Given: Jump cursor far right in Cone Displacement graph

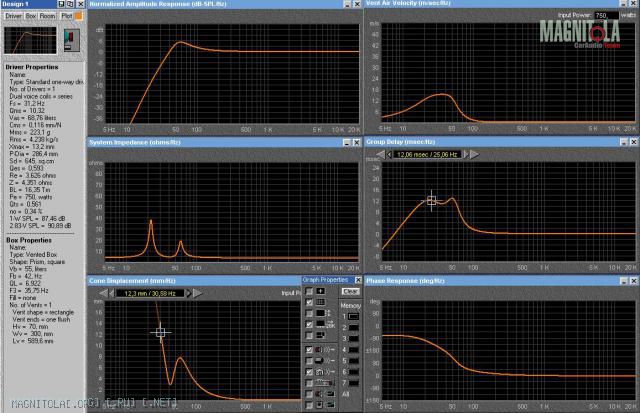Looking at the screenshot, I should coord(197,293).
